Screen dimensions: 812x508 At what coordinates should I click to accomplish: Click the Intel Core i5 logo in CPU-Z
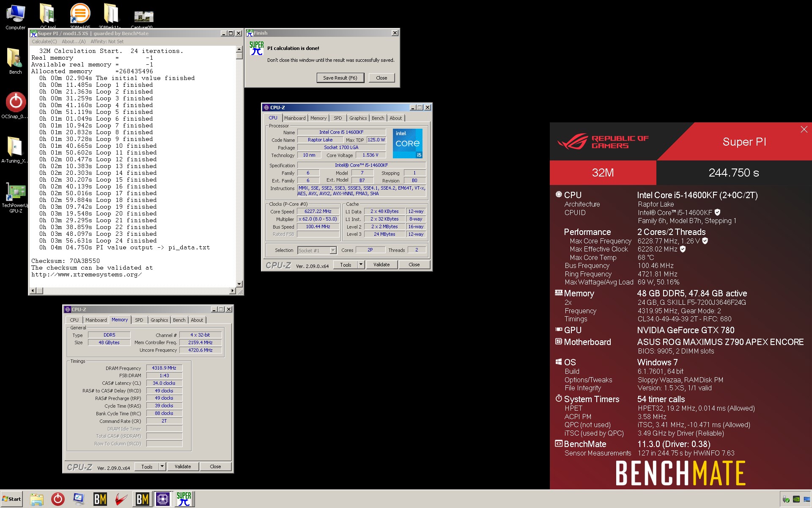tap(408, 144)
